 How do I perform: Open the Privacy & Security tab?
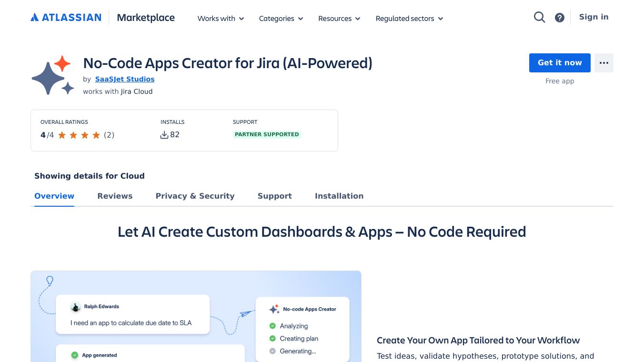tap(195, 196)
